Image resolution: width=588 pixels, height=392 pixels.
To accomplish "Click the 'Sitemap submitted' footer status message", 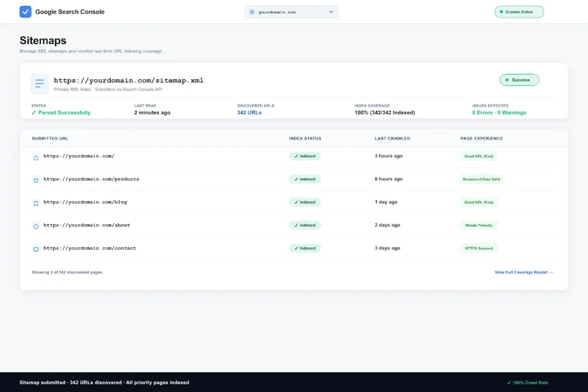I will (105, 383).
